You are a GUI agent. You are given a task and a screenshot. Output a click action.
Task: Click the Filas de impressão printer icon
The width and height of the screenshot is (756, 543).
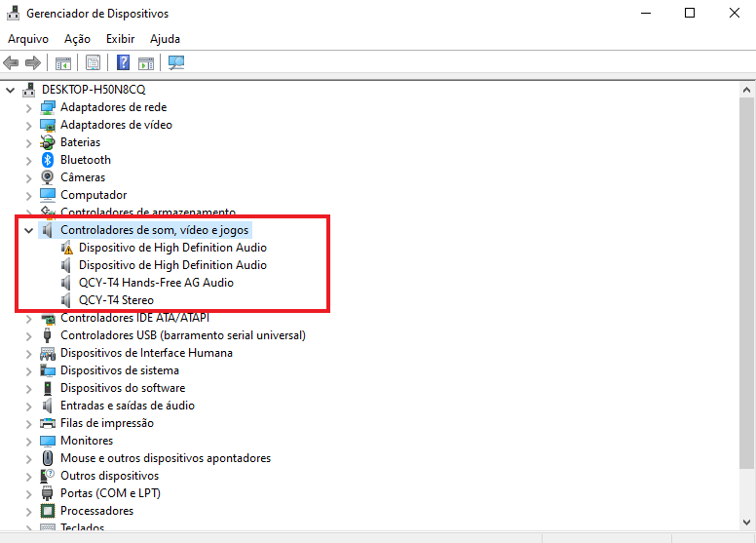(x=48, y=423)
